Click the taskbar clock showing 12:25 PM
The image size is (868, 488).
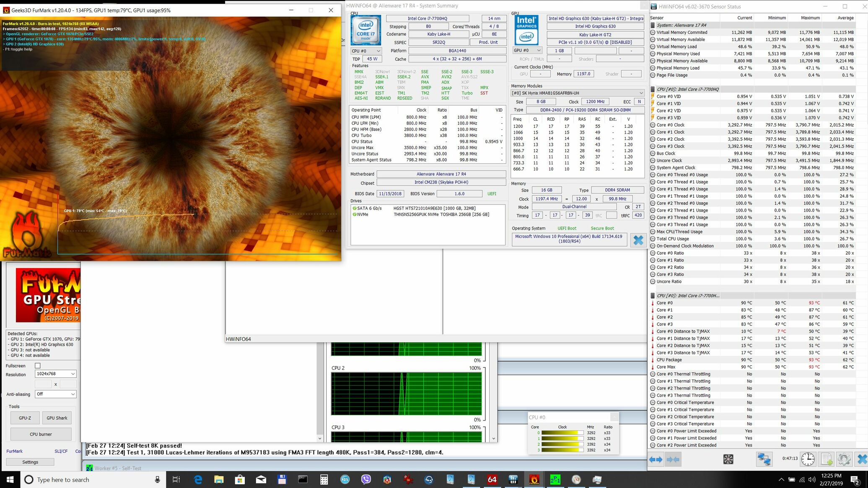point(832,480)
